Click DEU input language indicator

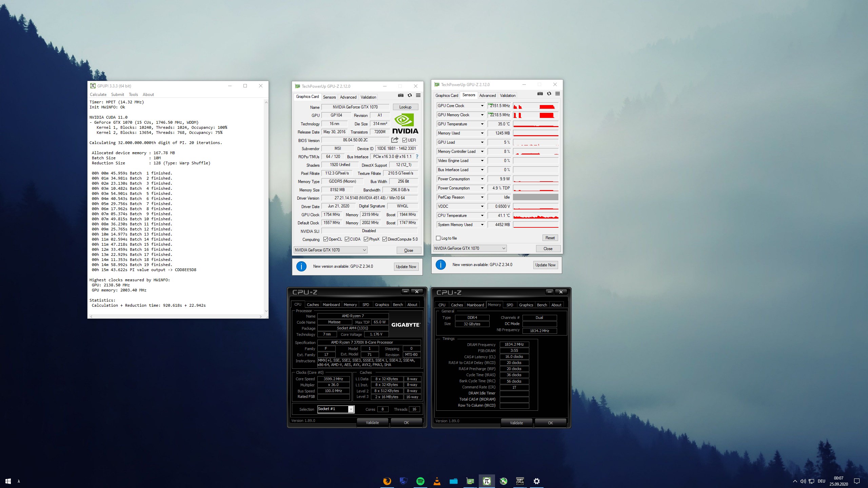click(821, 481)
